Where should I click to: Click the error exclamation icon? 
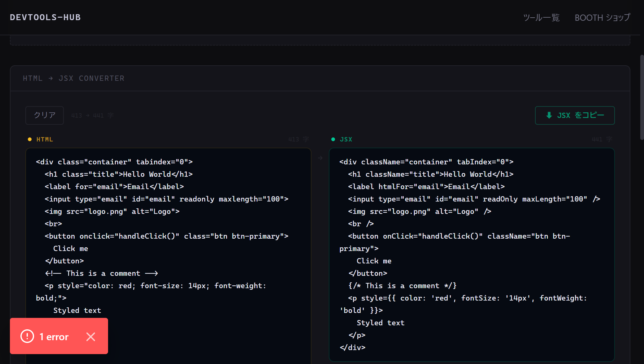tap(27, 336)
